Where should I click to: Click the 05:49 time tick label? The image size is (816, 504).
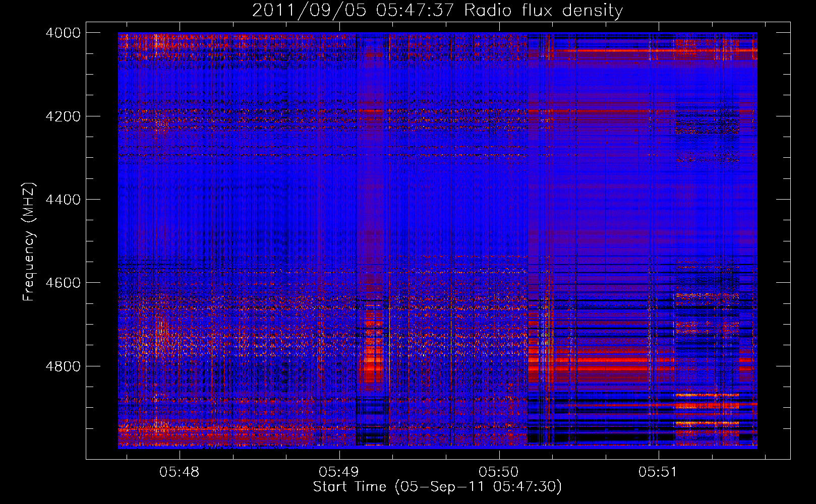[x=339, y=472]
